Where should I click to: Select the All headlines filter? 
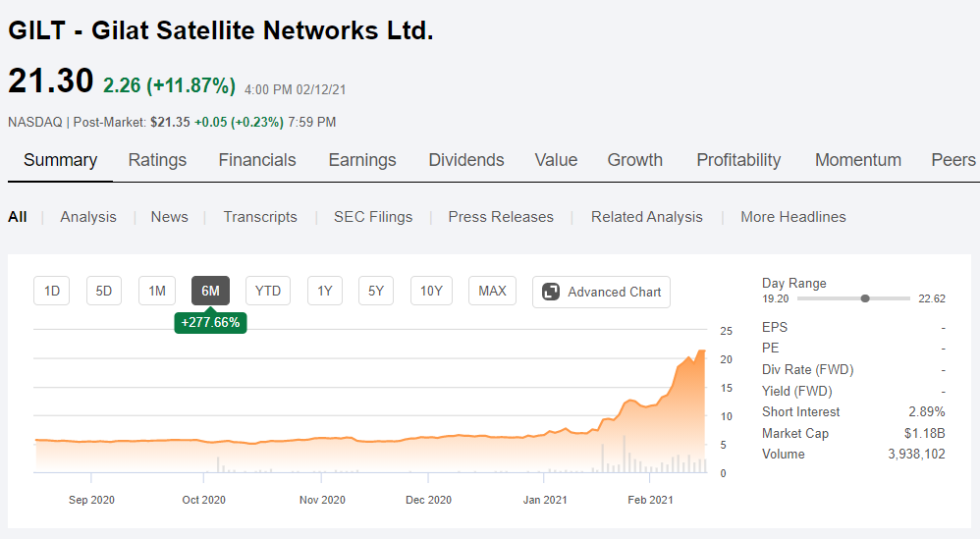tap(18, 217)
